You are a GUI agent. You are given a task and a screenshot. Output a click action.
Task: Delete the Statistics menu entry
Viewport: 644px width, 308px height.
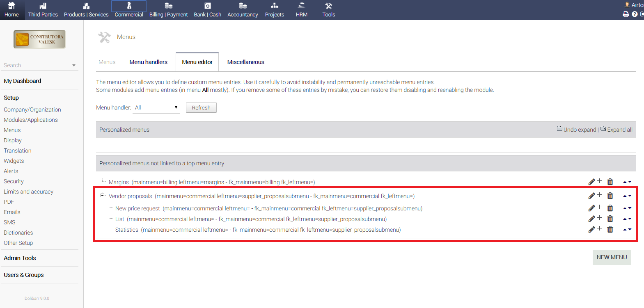coord(610,230)
